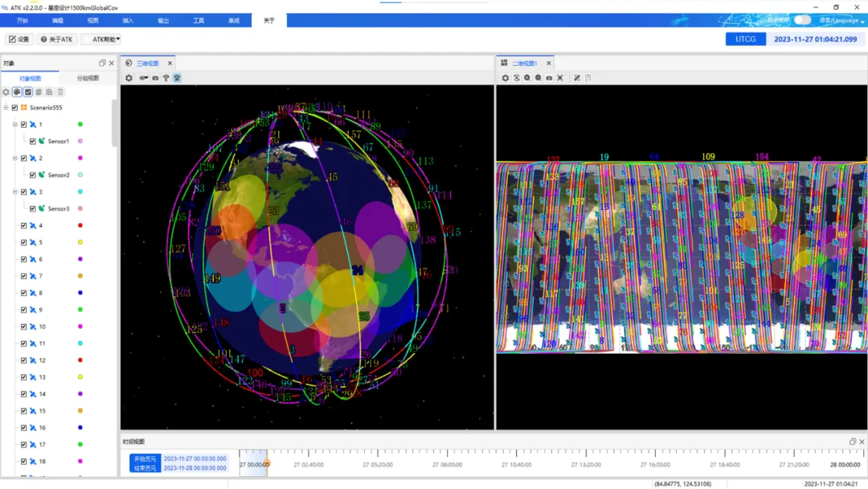Collapse the satellite 2 tree node

(14, 158)
